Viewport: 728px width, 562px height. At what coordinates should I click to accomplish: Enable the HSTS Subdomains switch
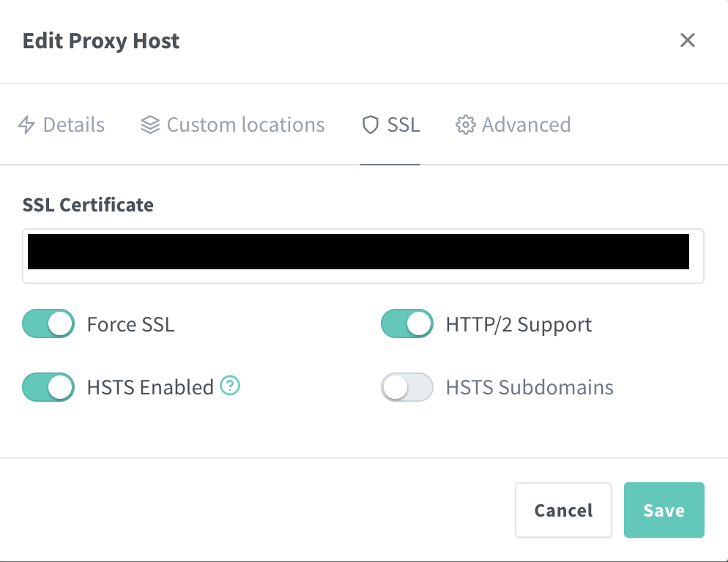point(407,387)
